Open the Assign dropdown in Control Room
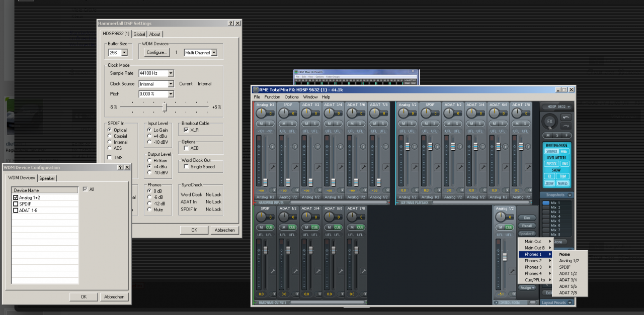 [x=527, y=288]
